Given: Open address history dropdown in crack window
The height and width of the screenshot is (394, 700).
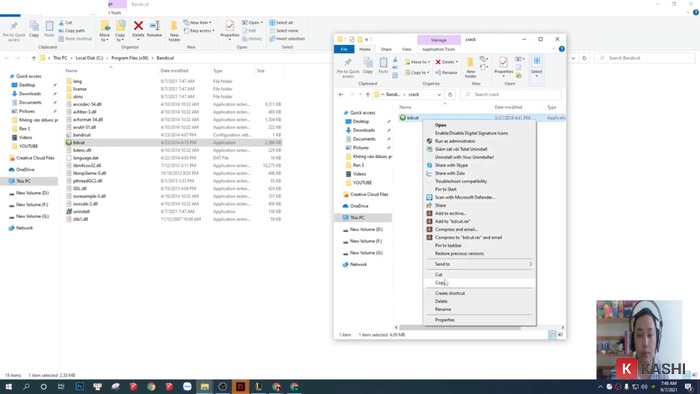Looking at the screenshot, I should coord(439,95).
